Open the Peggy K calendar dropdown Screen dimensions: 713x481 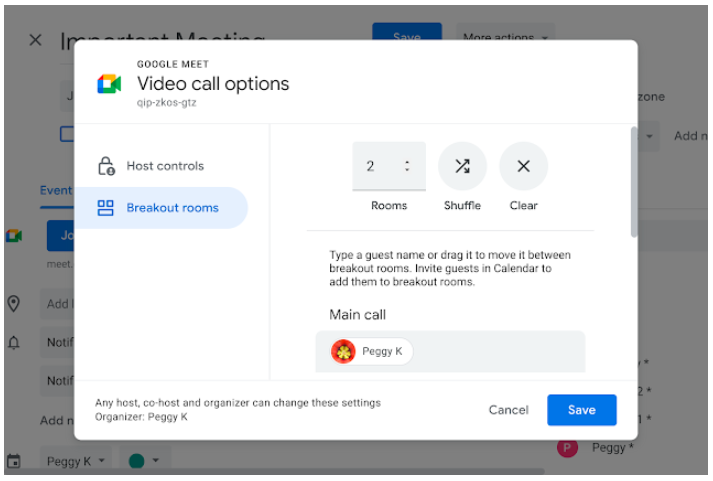point(75,461)
